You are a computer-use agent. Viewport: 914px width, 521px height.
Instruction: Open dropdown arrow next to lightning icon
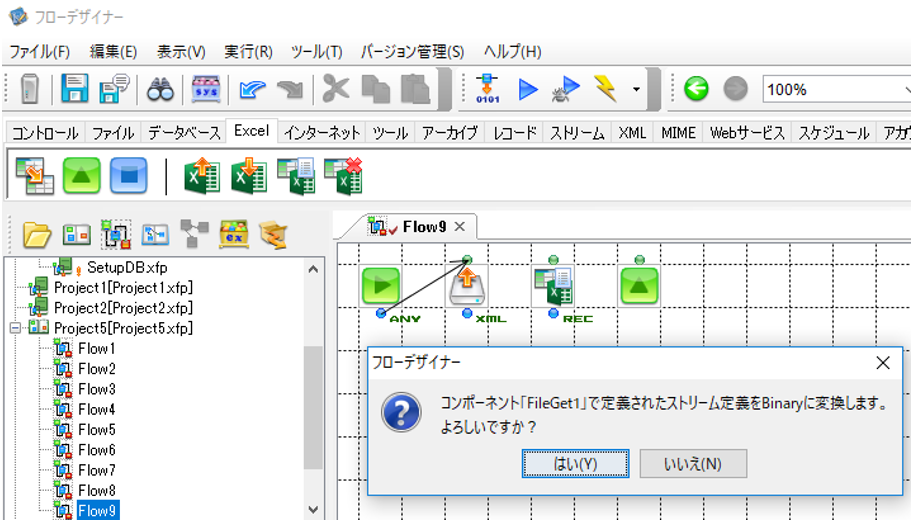[636, 89]
